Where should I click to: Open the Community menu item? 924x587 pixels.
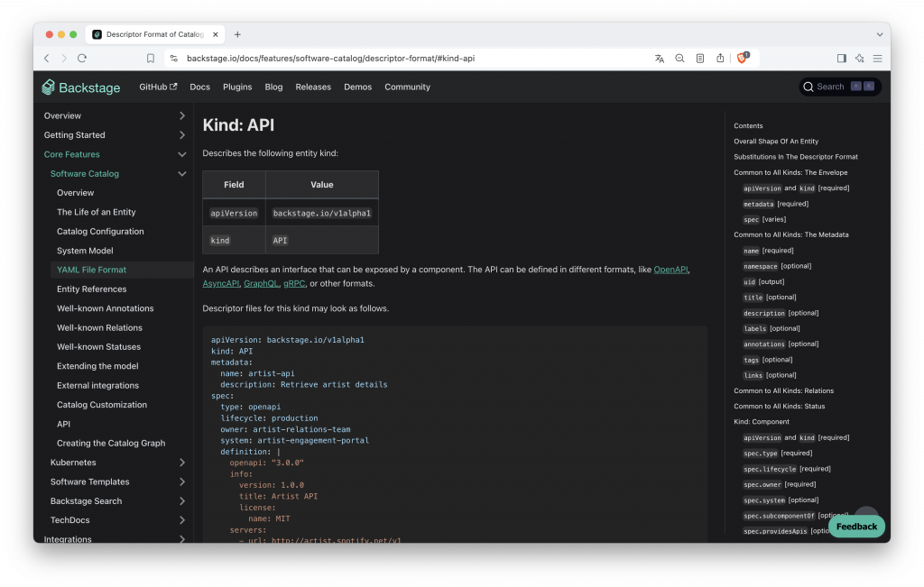coord(407,87)
